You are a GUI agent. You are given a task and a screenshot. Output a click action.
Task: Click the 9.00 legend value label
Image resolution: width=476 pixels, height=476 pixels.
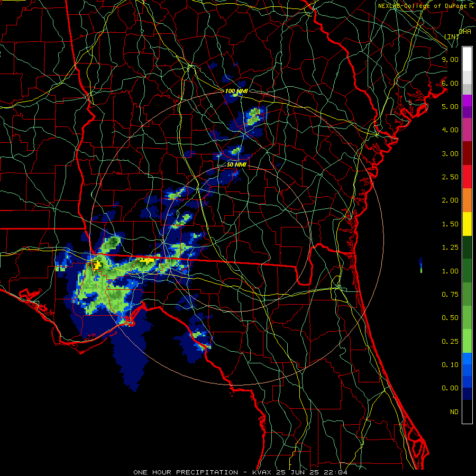pos(450,59)
